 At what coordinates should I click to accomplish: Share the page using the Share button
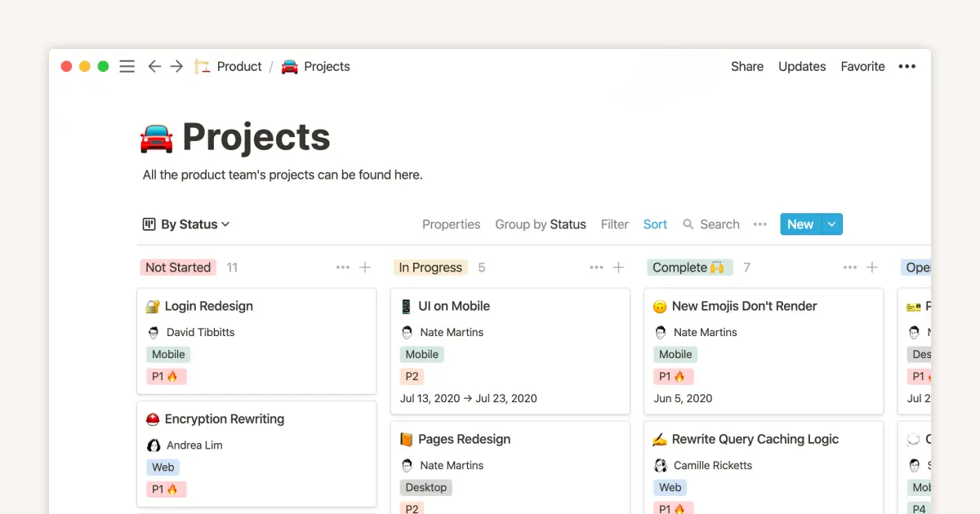746,66
